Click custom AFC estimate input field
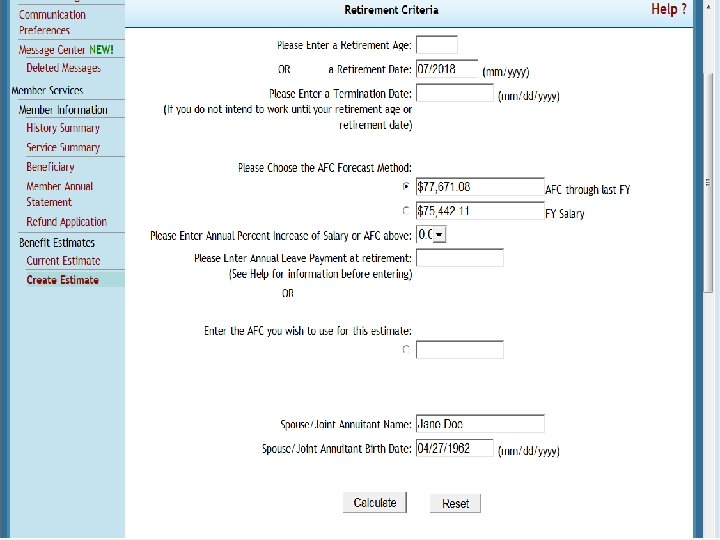The image size is (720, 540). pos(460,349)
